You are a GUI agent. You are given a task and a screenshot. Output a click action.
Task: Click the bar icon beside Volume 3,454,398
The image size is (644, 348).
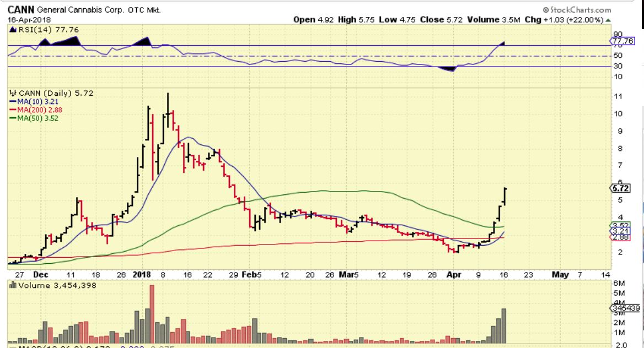[12, 285]
